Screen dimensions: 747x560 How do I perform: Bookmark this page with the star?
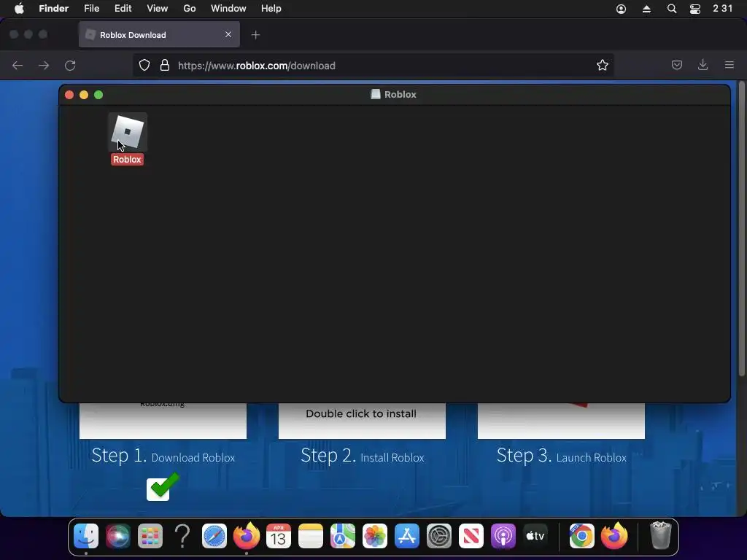603,65
